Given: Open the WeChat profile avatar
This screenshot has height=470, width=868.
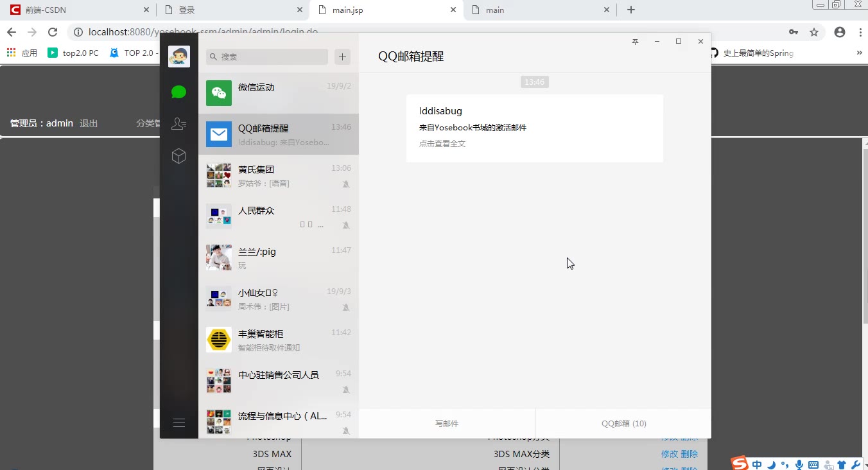Looking at the screenshot, I should 179,57.
